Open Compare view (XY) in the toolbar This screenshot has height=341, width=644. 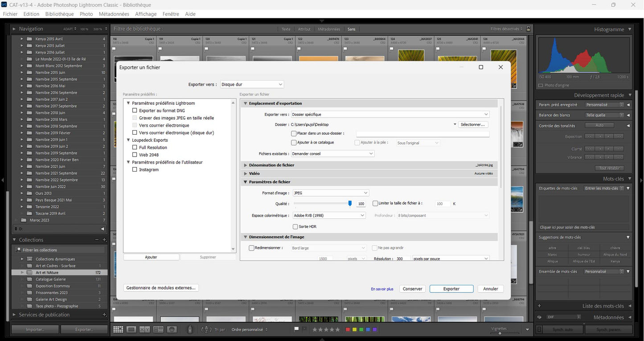point(144,329)
